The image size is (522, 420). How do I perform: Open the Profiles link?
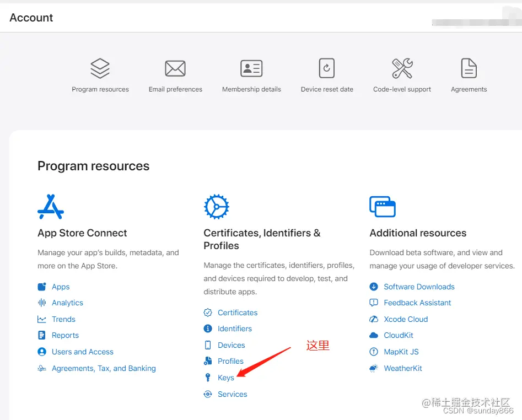230,361
